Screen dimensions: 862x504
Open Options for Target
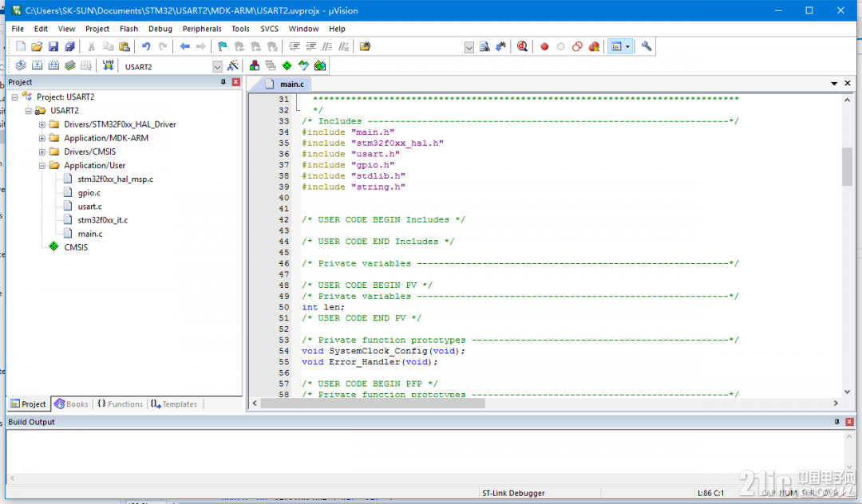click(233, 66)
